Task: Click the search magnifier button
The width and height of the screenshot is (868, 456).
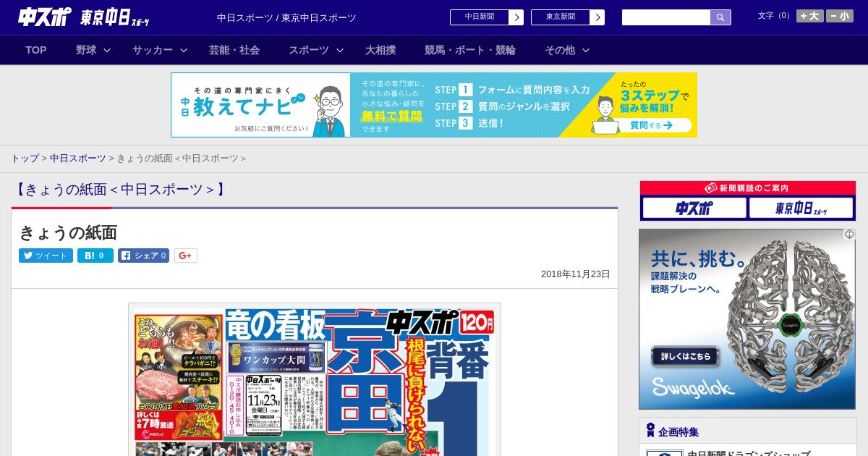Action: 720,17
